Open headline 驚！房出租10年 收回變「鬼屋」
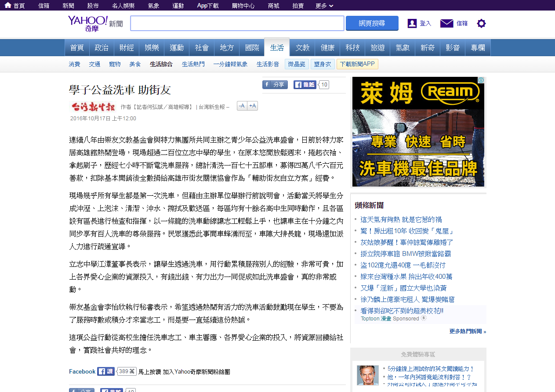 (407, 231)
